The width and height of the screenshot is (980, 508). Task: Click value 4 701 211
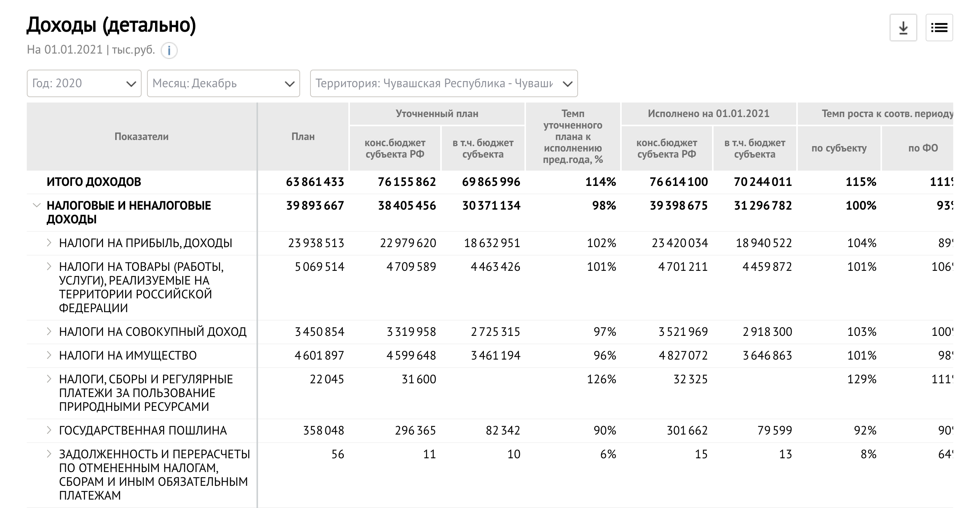[683, 267]
